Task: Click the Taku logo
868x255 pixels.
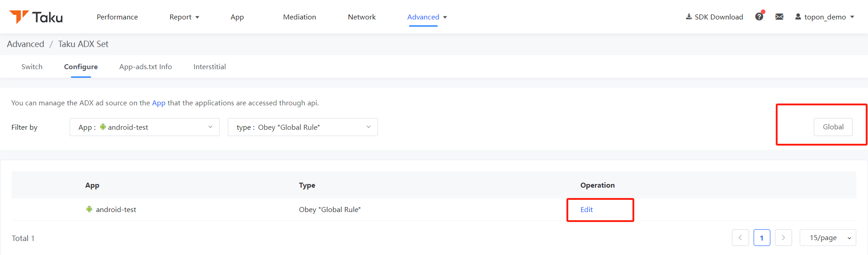Action: (36, 17)
